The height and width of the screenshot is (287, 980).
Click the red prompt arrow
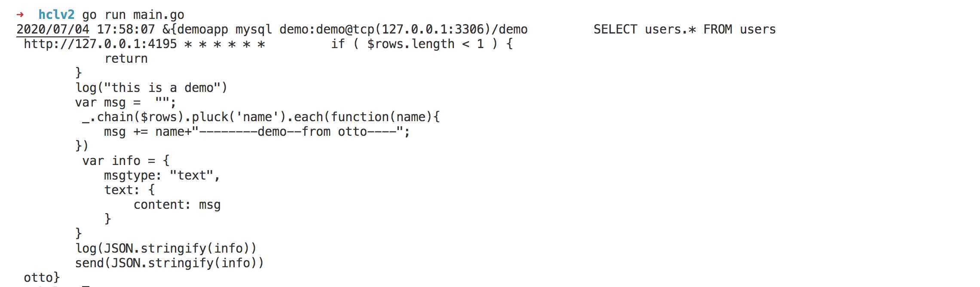20,15
